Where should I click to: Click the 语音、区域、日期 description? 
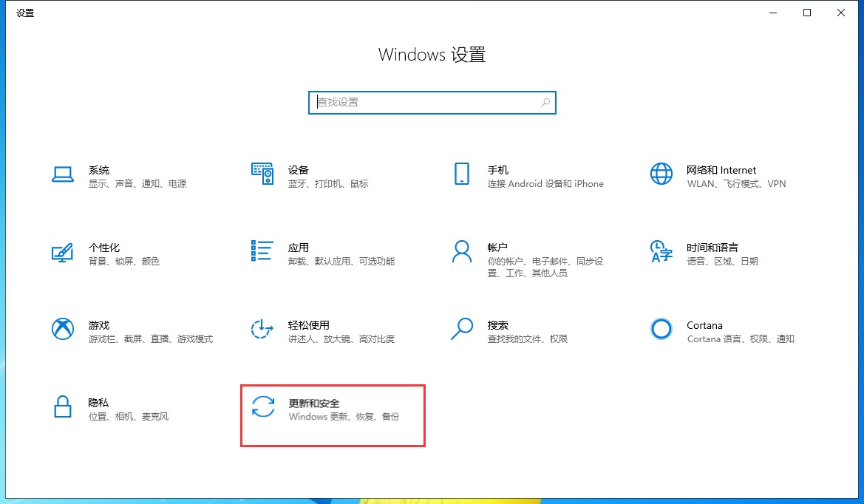point(723,262)
